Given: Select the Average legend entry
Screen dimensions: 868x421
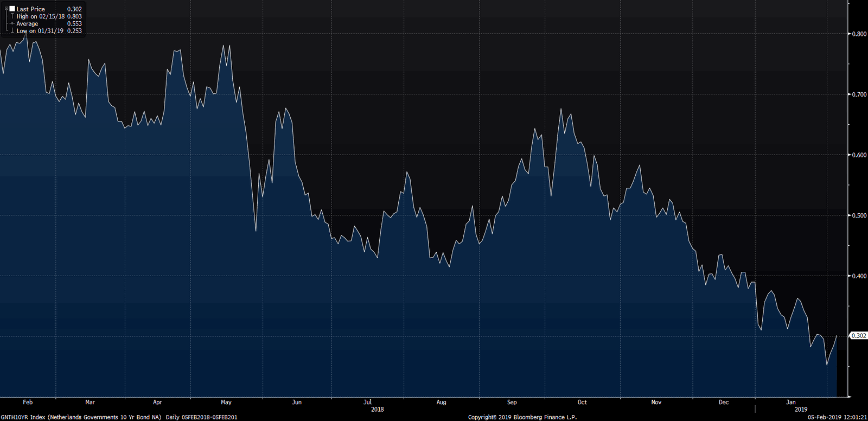Looking at the screenshot, I should pos(27,24).
